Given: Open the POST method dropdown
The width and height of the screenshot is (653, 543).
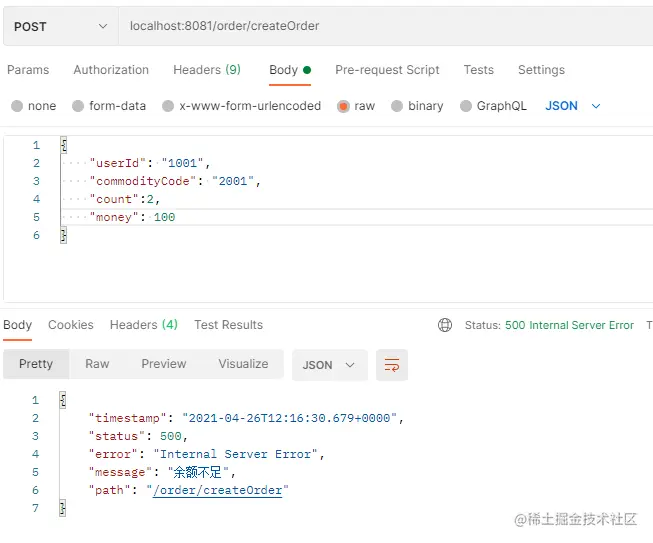Looking at the screenshot, I should pos(60,26).
